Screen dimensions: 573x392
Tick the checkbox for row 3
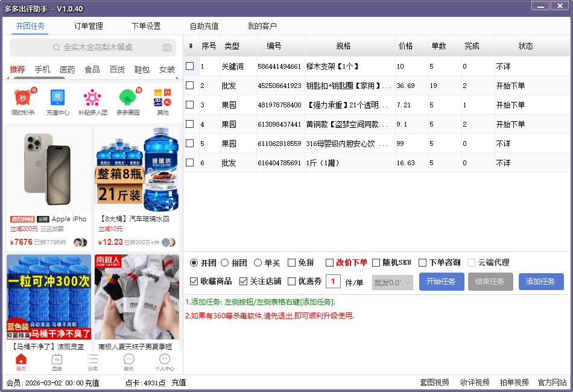pyautogui.click(x=190, y=105)
